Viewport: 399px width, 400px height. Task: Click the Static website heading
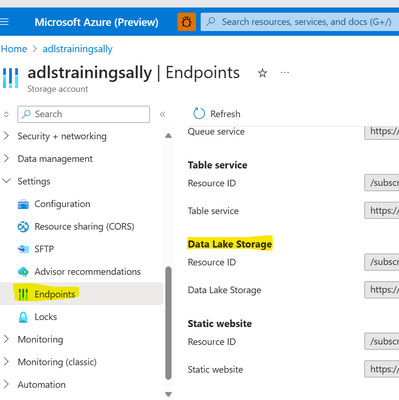(220, 324)
